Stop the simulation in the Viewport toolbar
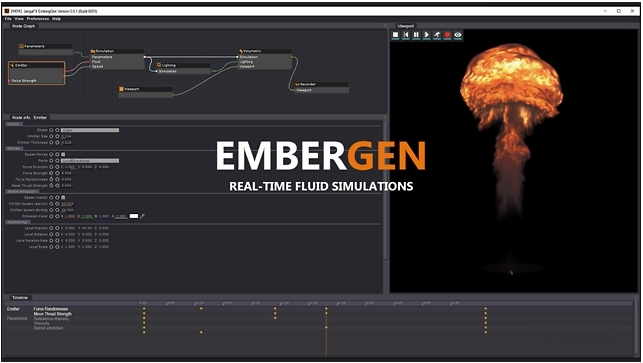The image size is (643, 363). pos(395,35)
